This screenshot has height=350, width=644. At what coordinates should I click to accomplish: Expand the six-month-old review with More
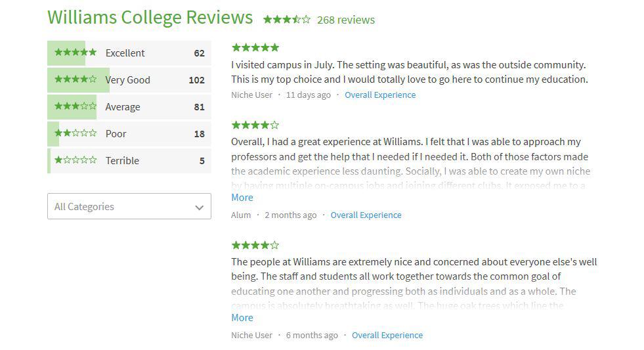[242, 318]
